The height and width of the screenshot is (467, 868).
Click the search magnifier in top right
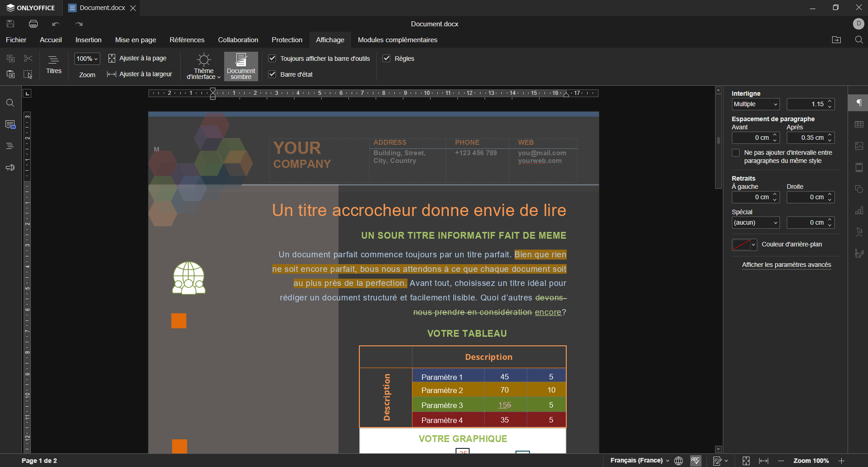[x=858, y=40]
